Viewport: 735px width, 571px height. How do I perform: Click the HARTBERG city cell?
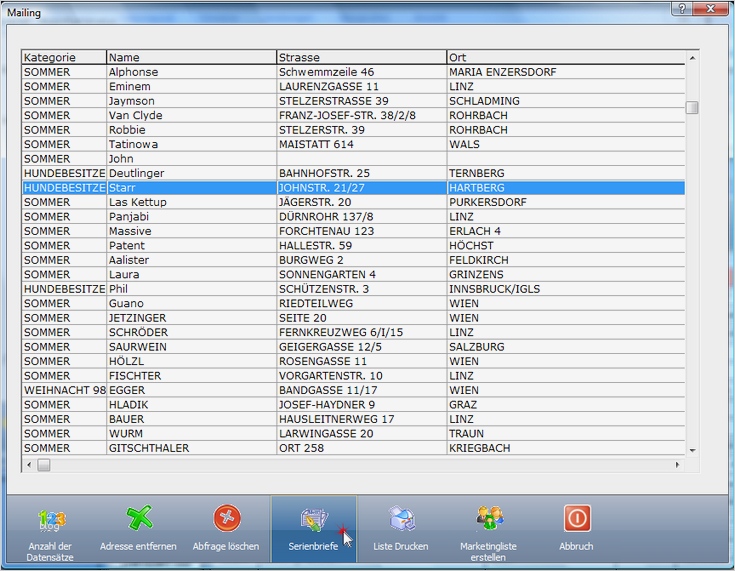click(x=566, y=188)
